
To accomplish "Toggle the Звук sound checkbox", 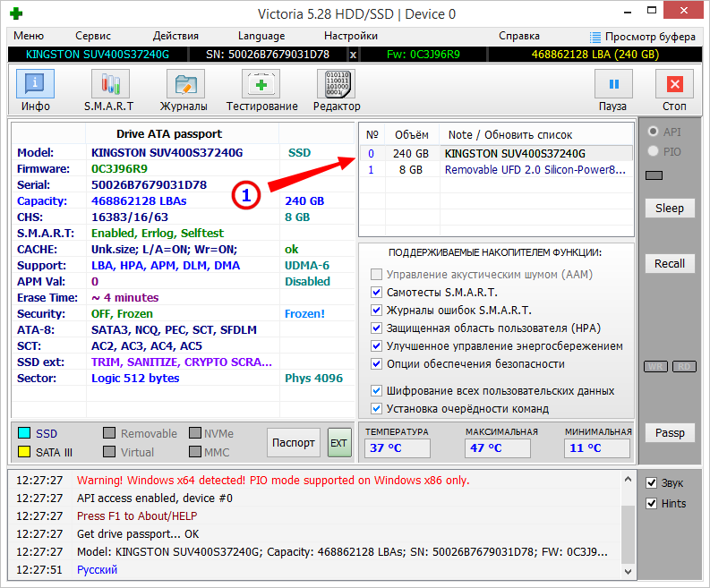I will [x=652, y=483].
